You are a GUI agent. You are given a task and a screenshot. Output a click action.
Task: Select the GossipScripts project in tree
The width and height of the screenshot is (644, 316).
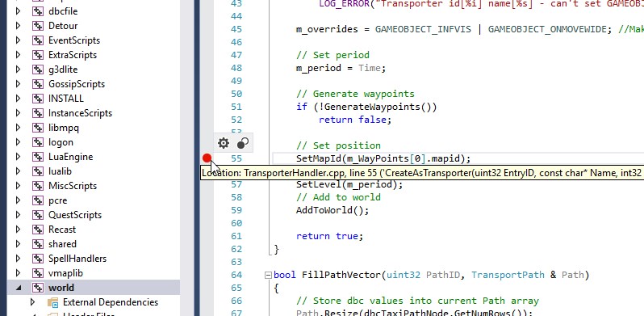(77, 84)
